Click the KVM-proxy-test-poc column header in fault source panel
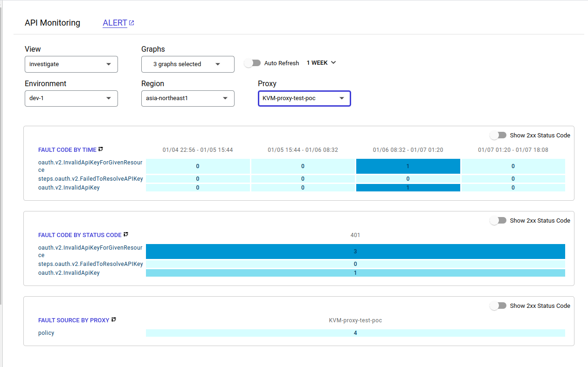Screen dimensions: 588x367 tap(355, 320)
